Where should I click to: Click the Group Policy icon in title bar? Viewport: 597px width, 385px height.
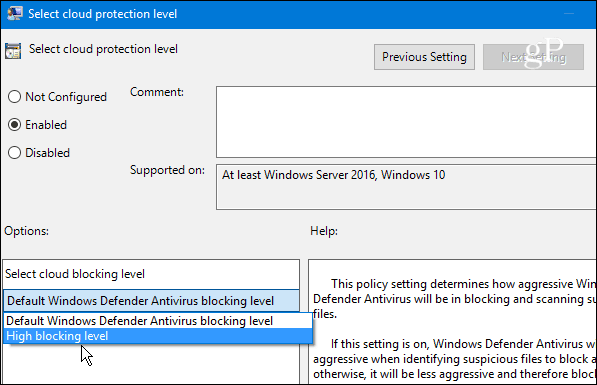pyautogui.click(x=15, y=13)
